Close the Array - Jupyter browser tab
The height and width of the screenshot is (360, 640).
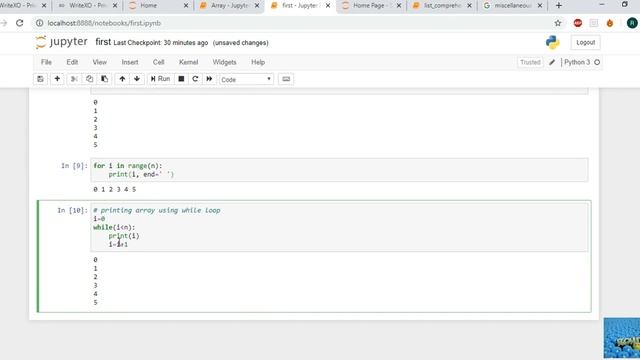(256, 6)
